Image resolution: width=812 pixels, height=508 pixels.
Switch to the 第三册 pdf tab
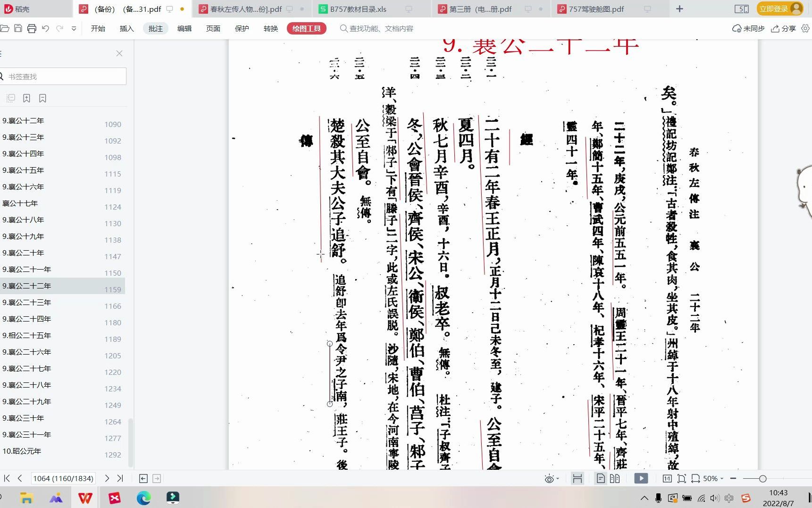(x=491, y=9)
